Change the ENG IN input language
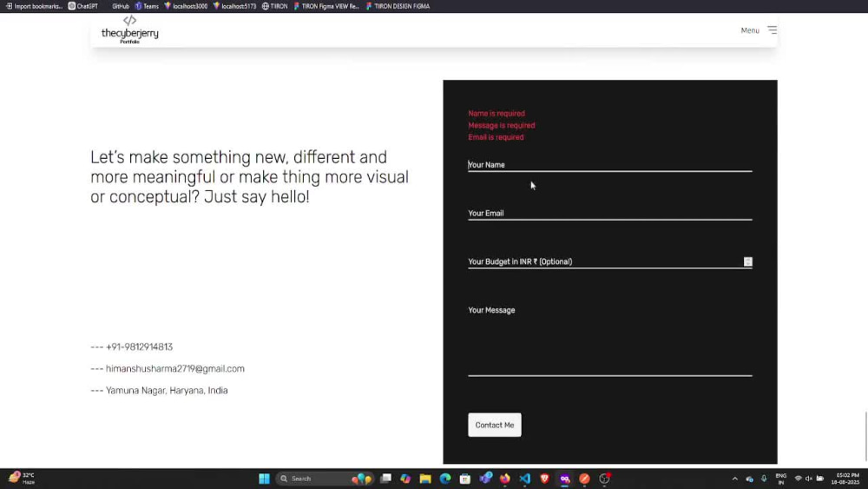868x489 pixels. click(781, 479)
